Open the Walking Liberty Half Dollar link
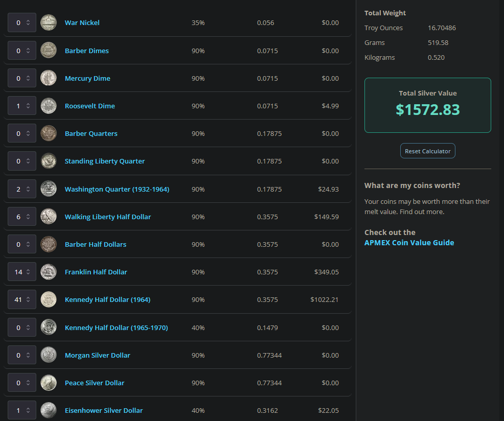Viewport: 504px width, 421px height. [108, 217]
